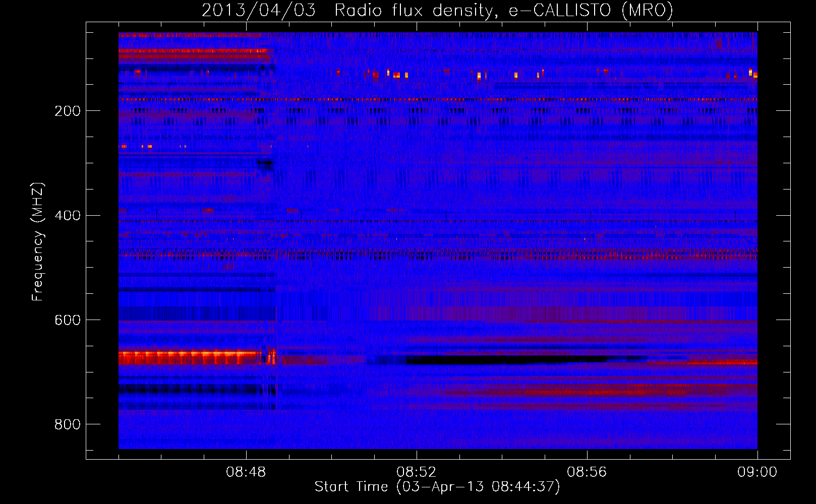The height and width of the screenshot is (504, 816).
Task: Click the 08:52 time tick label
Action: click(417, 472)
